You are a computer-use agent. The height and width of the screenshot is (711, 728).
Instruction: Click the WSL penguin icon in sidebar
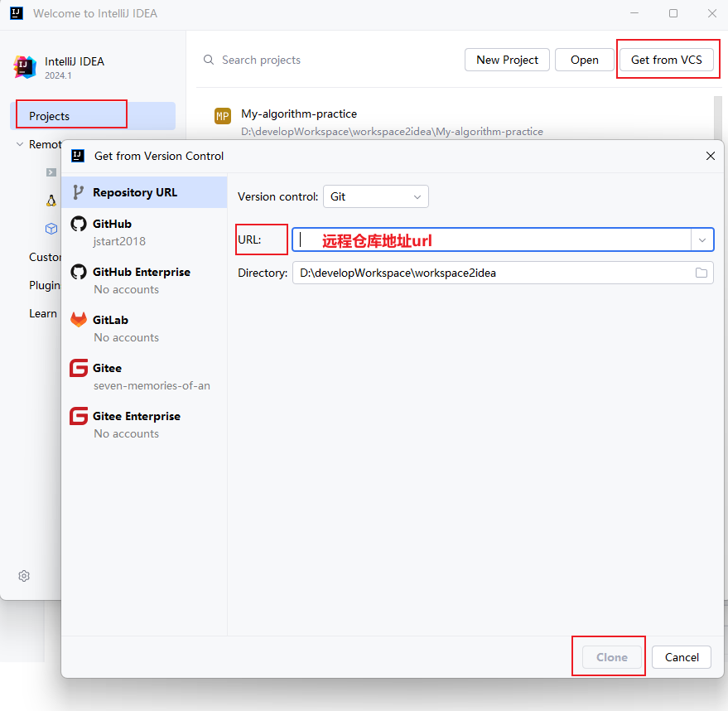coord(51,201)
